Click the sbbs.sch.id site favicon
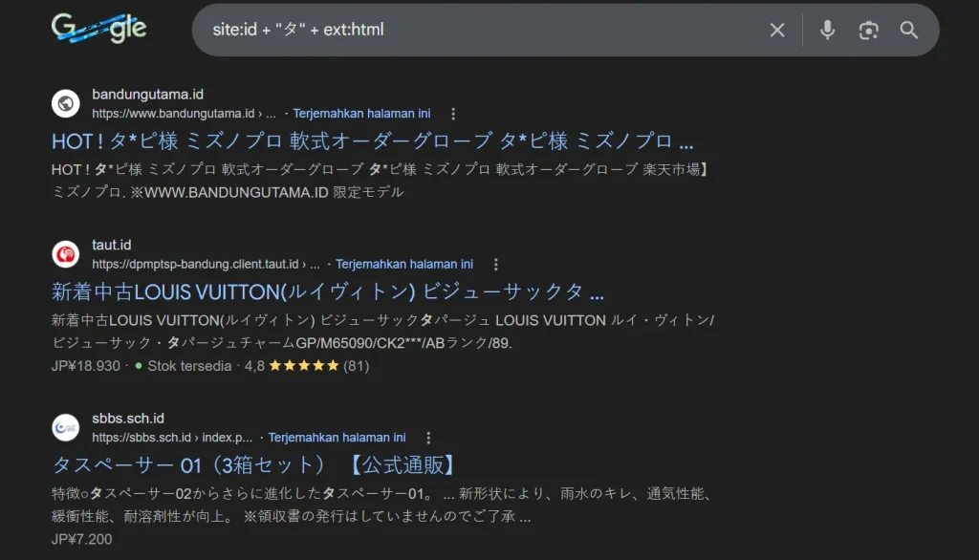Image resolution: width=979 pixels, height=560 pixels. click(x=65, y=427)
